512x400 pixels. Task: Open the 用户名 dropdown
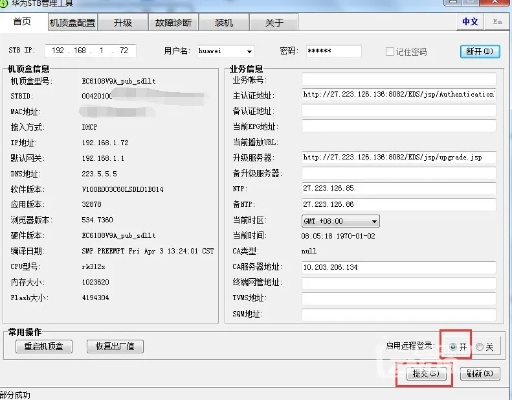[249, 51]
